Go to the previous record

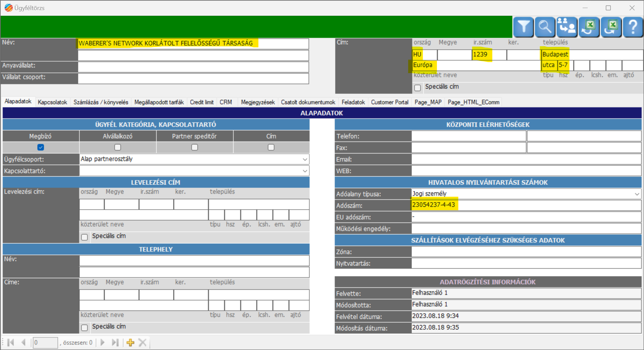click(23, 342)
